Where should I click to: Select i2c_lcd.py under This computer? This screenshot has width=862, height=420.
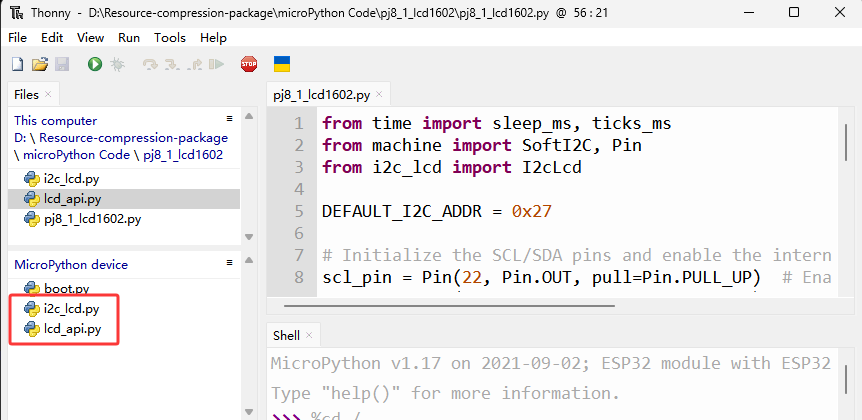[x=124, y=179]
